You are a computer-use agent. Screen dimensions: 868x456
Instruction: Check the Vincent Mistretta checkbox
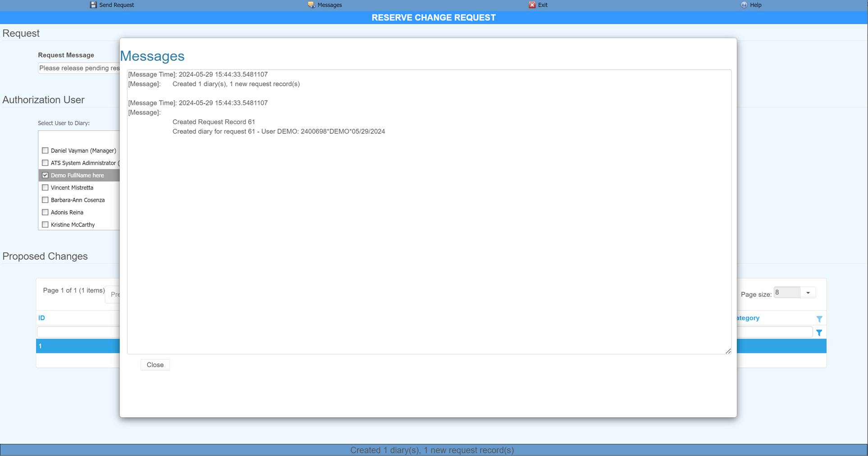pyautogui.click(x=45, y=187)
